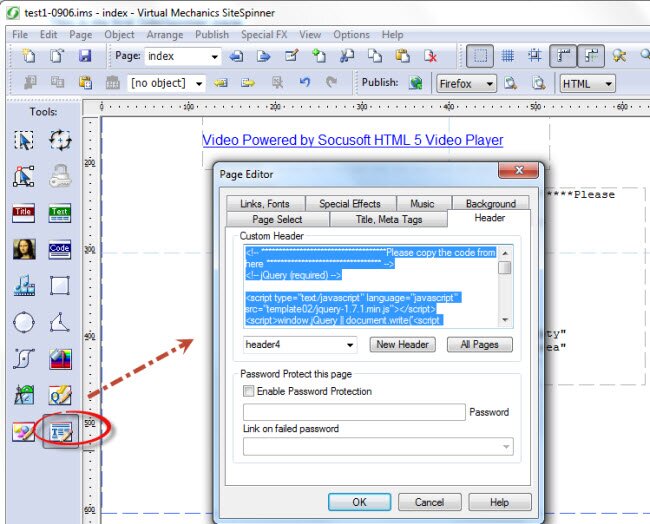Go to next page arrow icon
Viewport: 650px width, 524px height.
[264, 56]
